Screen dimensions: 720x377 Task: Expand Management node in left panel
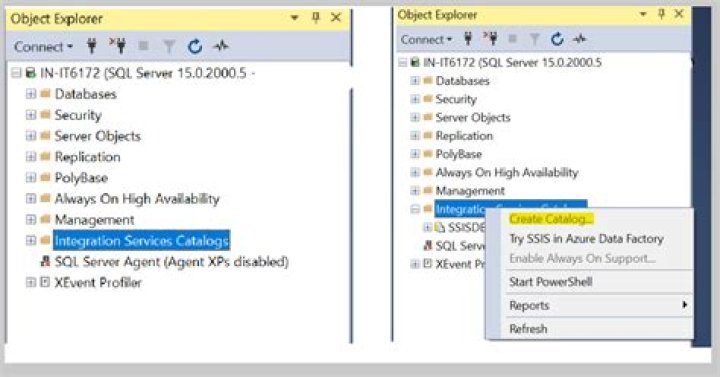[x=31, y=219]
